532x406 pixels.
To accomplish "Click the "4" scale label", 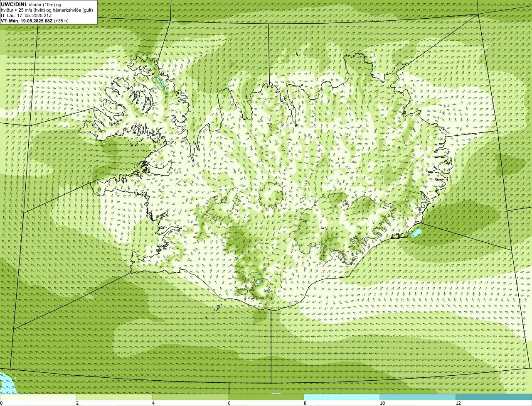I will coord(153,403).
